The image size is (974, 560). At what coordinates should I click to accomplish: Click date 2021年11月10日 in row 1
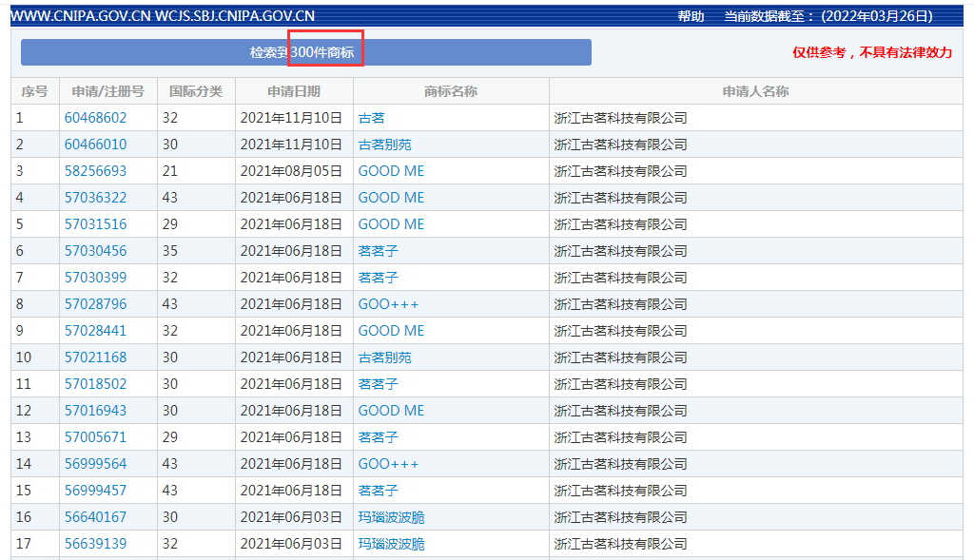(291, 118)
